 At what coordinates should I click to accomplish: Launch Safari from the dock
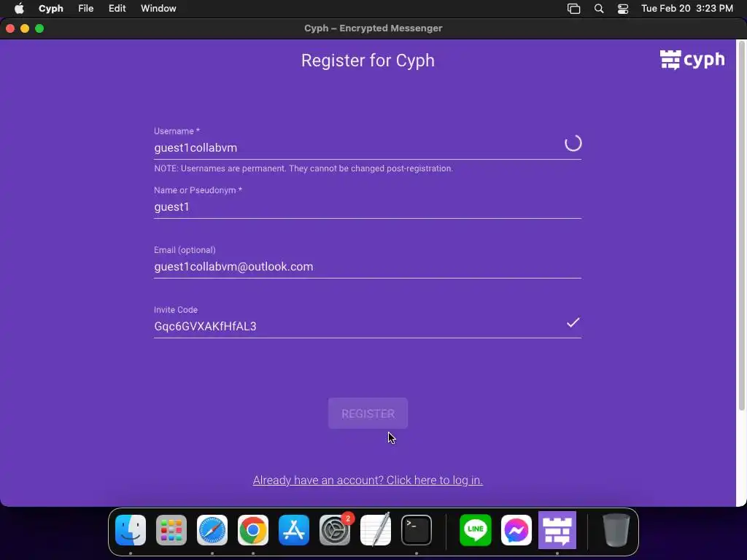click(212, 530)
